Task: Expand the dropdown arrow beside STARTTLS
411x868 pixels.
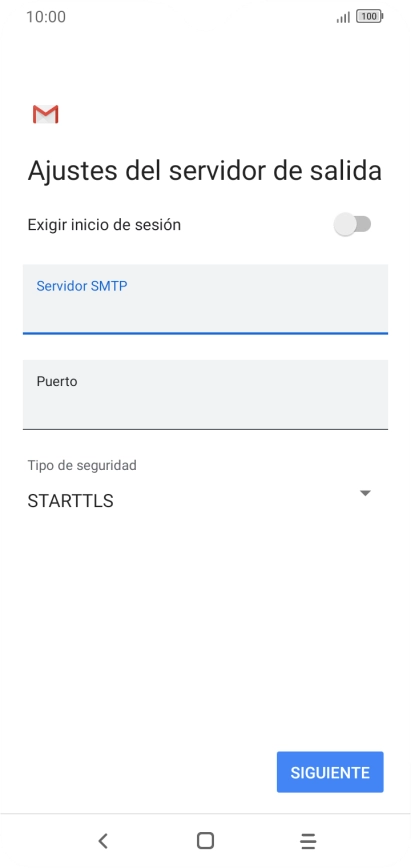Action: [x=365, y=493]
